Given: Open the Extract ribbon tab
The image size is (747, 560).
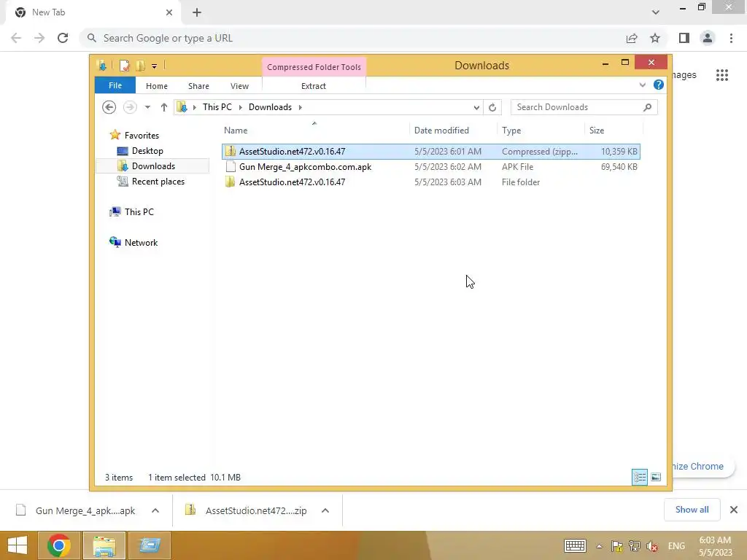Looking at the screenshot, I should [x=314, y=86].
